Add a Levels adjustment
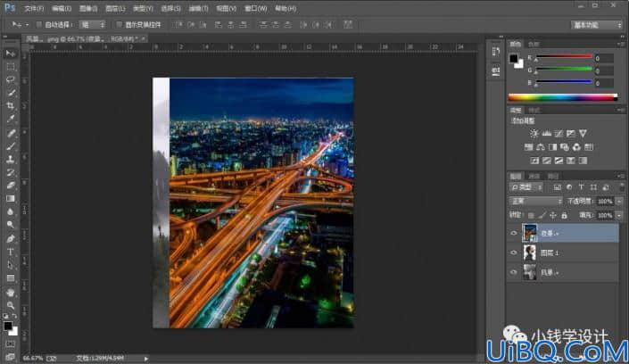Viewport: 629px width, 364px height. (546, 133)
